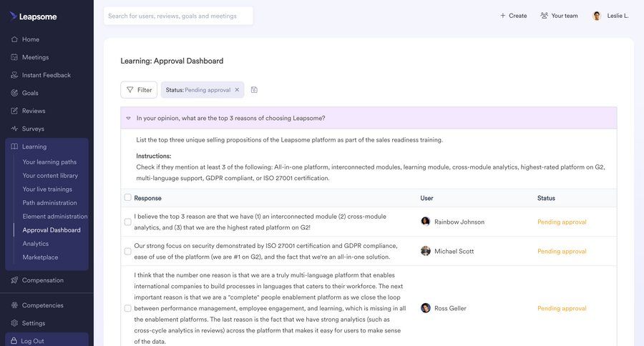Click Rainbow Johnson's avatar

tap(426, 222)
